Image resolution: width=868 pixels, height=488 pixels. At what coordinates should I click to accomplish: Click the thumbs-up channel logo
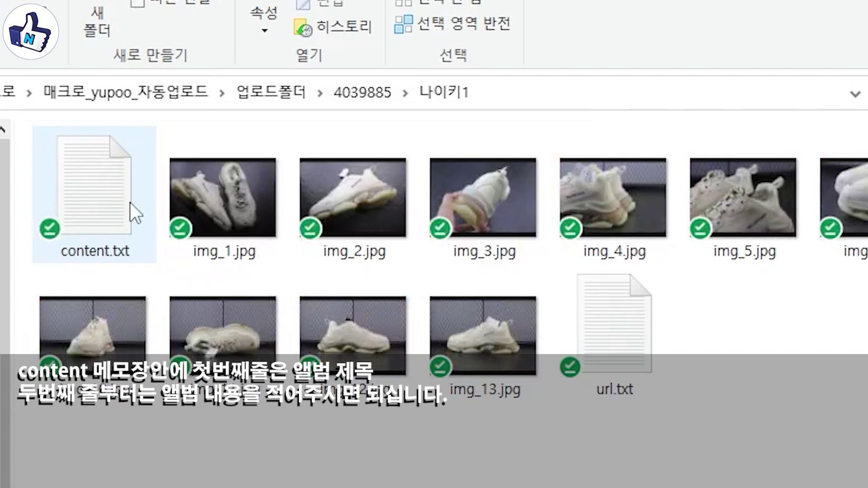coord(31,32)
